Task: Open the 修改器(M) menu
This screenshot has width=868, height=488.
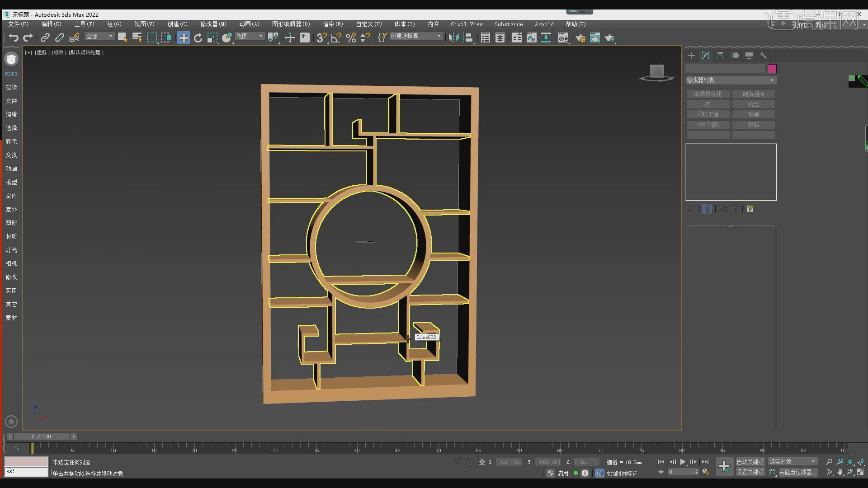Action: pos(213,24)
